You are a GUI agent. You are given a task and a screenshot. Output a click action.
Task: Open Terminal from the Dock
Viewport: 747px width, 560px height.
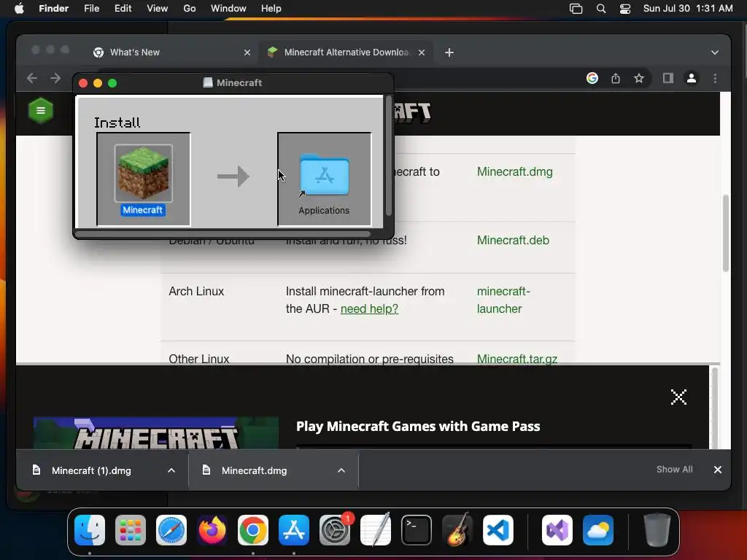(417, 530)
